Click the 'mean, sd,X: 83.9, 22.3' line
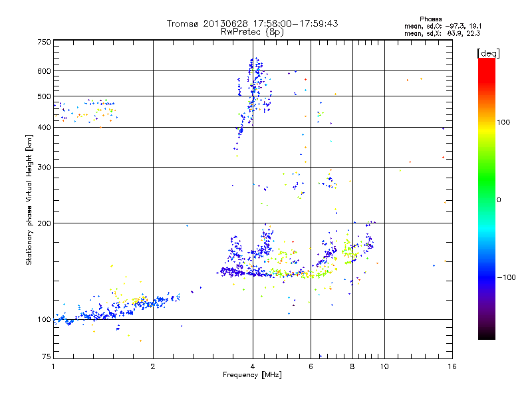 click(x=442, y=33)
